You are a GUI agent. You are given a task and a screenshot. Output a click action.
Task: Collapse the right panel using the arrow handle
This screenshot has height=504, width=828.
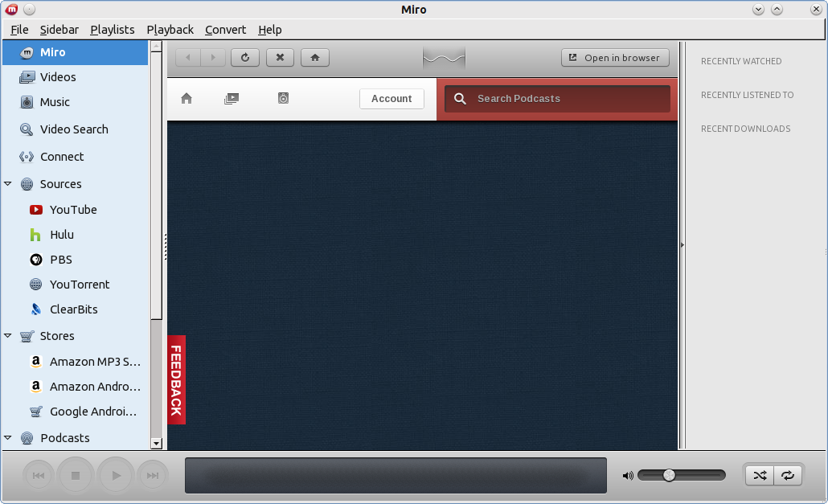click(x=682, y=245)
